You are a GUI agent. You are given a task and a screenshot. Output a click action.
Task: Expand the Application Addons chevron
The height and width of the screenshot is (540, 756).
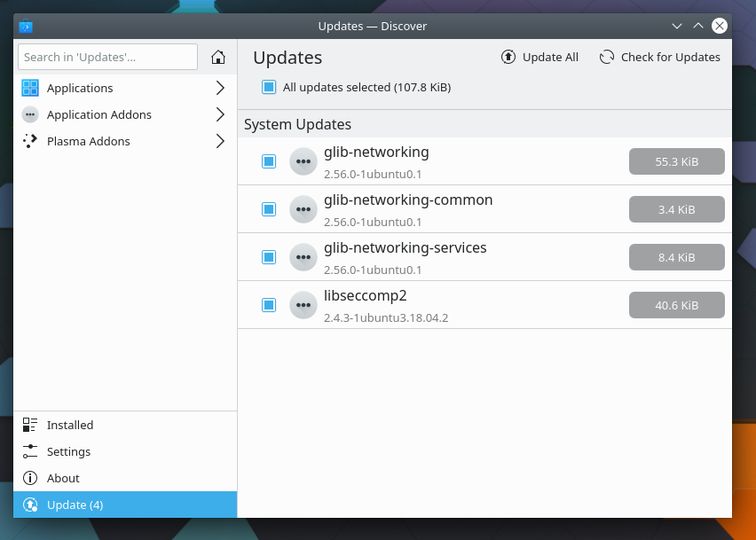tap(220, 114)
